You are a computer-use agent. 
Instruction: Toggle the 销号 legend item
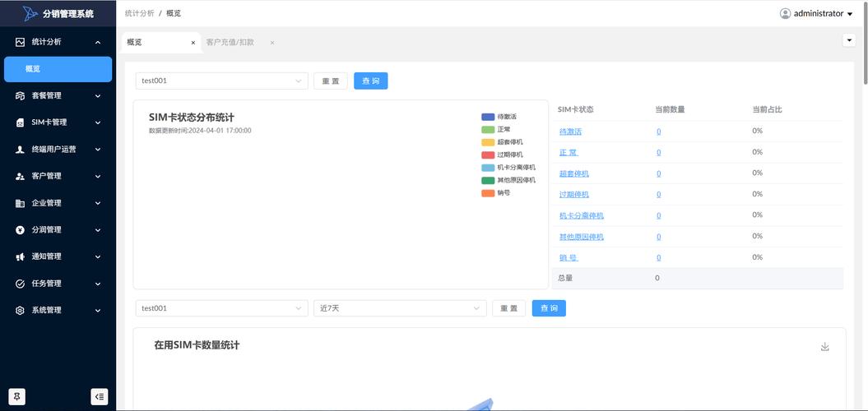pyautogui.click(x=496, y=193)
